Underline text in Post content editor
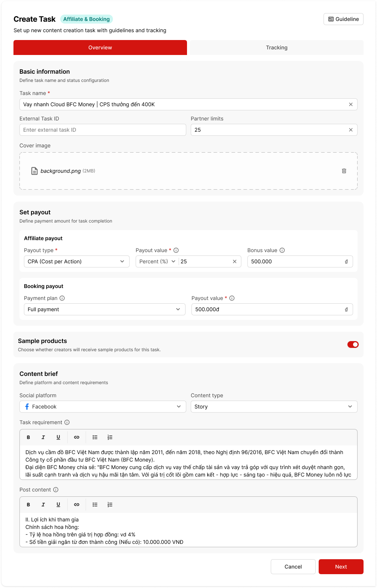The height and width of the screenshot is (588, 377). (x=58, y=505)
